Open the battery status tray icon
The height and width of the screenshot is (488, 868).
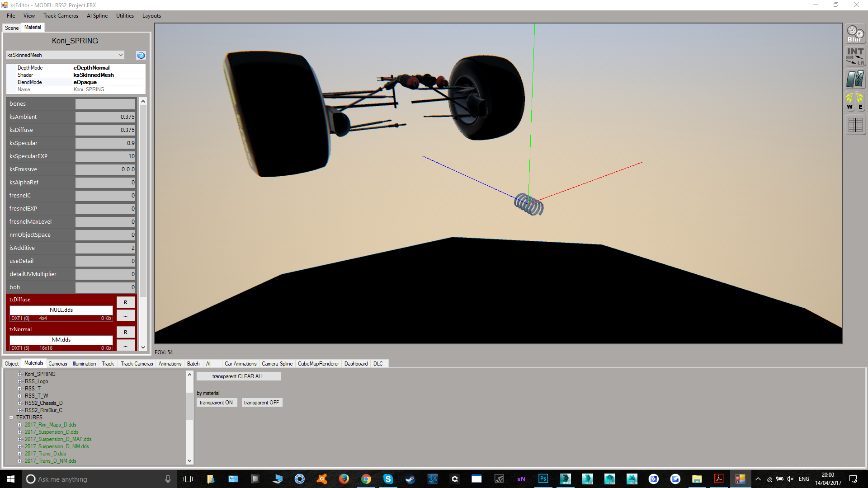(x=780, y=479)
